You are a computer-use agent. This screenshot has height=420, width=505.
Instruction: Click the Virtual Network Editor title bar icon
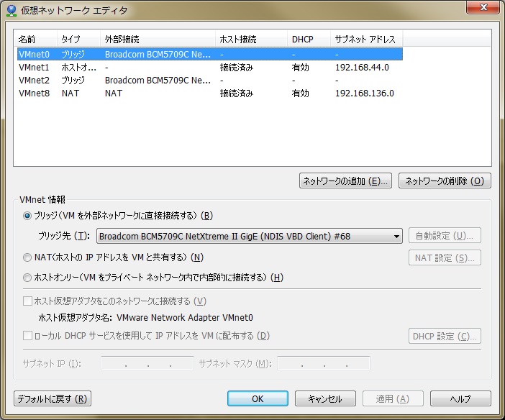tap(12, 10)
